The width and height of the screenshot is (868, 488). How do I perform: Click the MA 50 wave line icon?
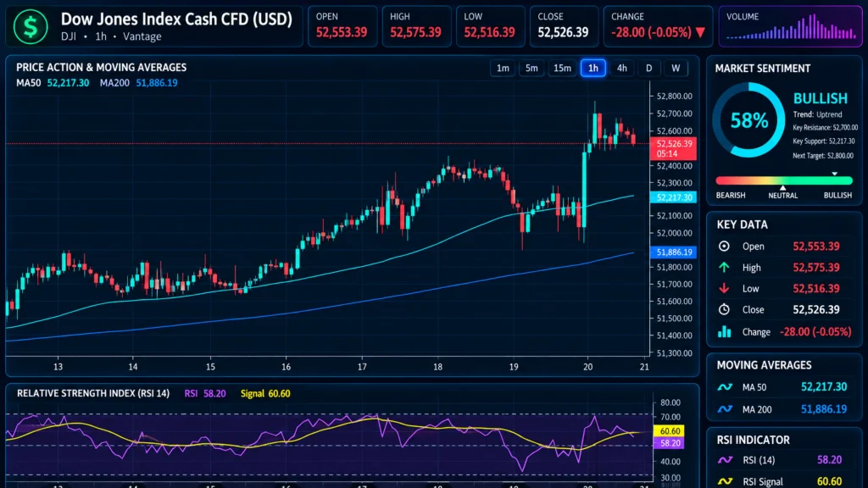(x=725, y=387)
